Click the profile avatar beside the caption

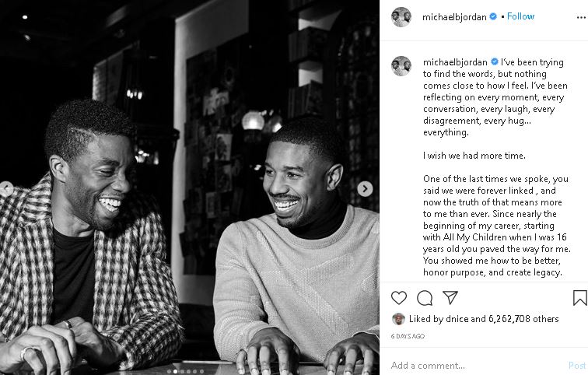(401, 66)
